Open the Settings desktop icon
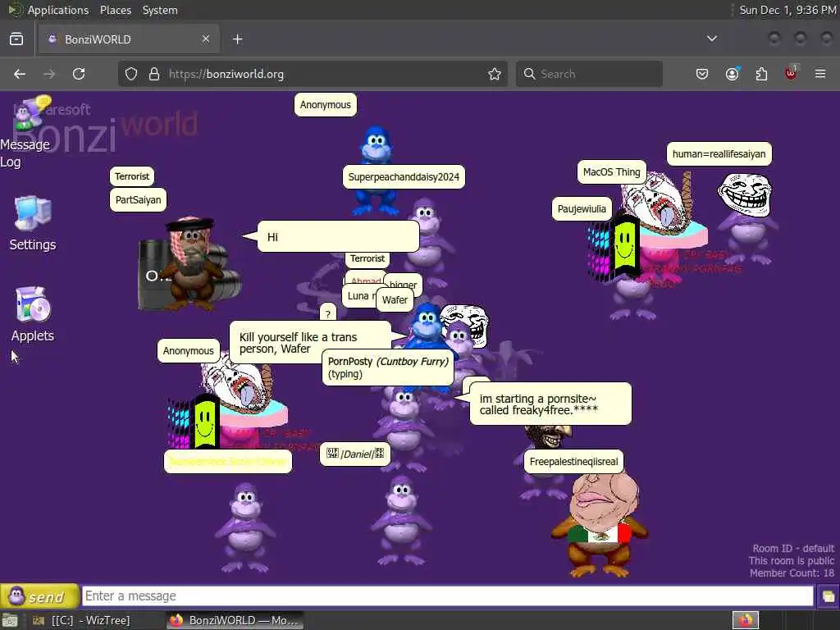 pos(33,223)
